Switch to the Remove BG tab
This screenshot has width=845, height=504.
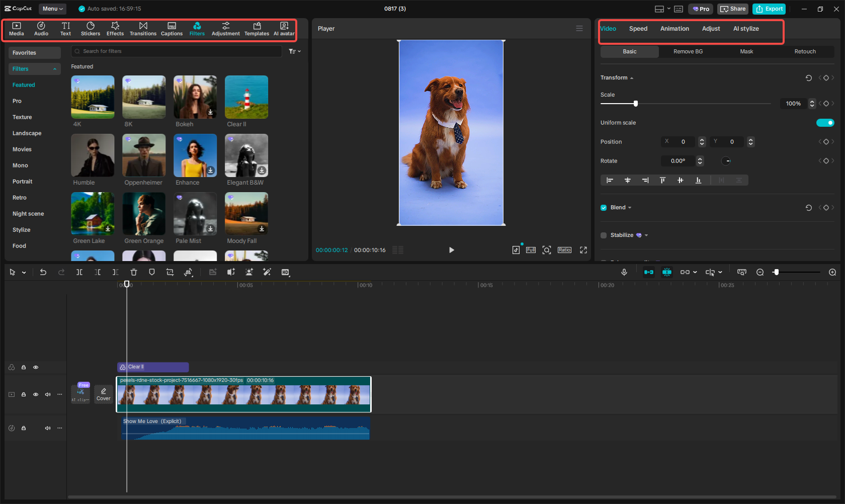coord(688,51)
